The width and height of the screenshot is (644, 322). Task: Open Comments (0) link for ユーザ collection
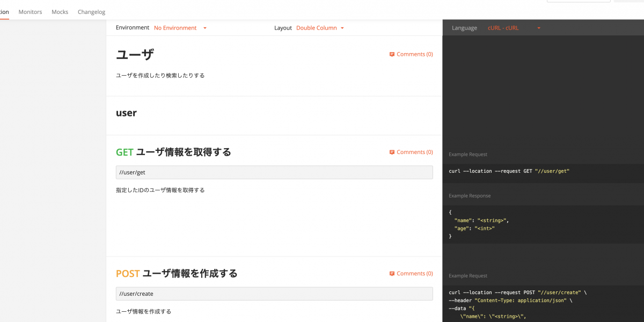tap(415, 54)
